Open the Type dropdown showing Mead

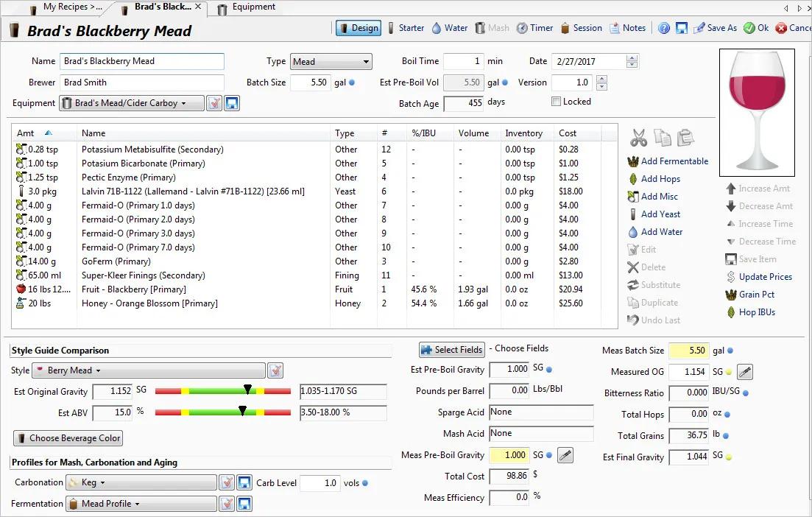click(x=331, y=62)
